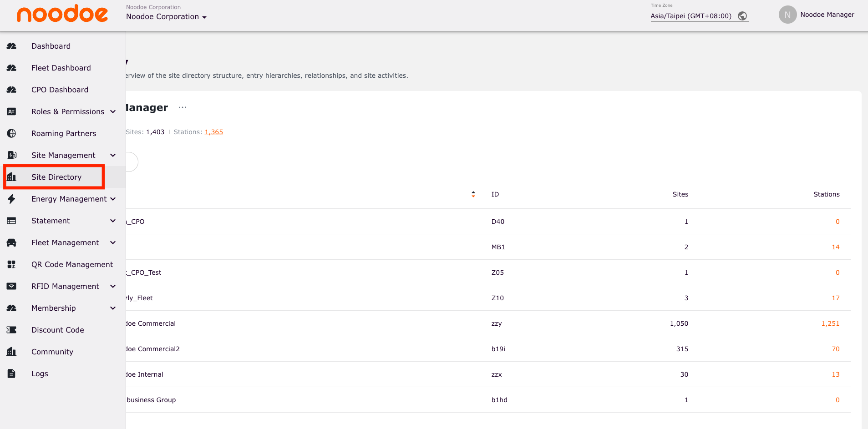Open the Site Directory page
868x429 pixels.
pos(56,177)
